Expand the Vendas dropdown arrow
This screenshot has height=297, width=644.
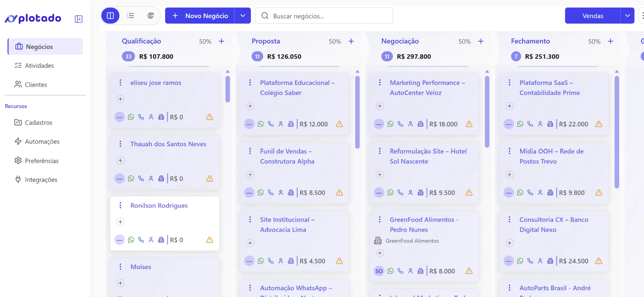click(628, 16)
